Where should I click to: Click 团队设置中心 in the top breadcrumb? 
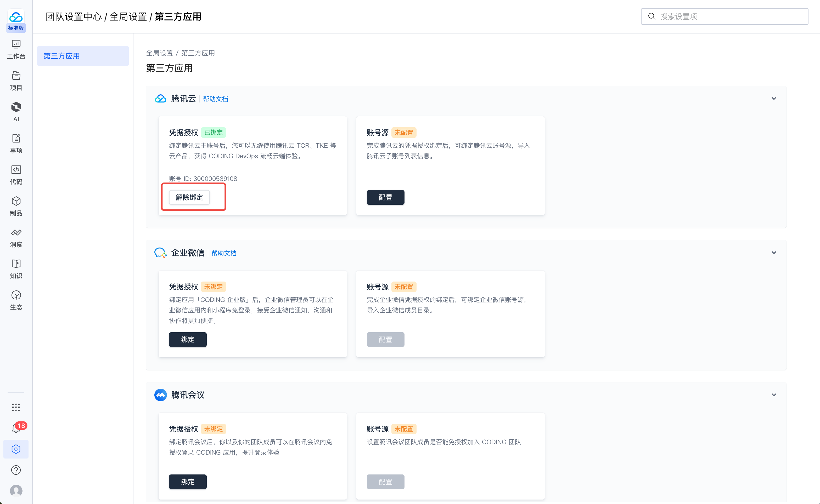pyautogui.click(x=74, y=17)
